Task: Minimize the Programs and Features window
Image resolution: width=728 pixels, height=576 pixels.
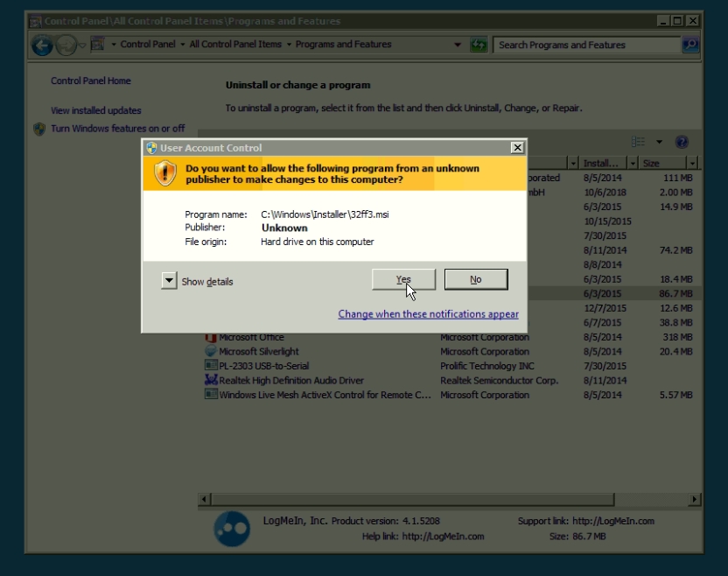Action: point(663,21)
